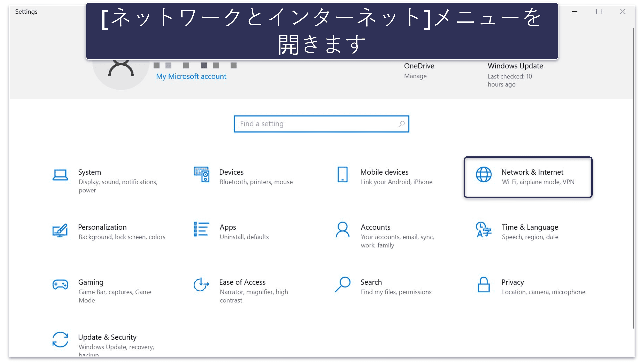The image size is (644, 362).
Task: Select the Search category title
Action: (x=371, y=282)
